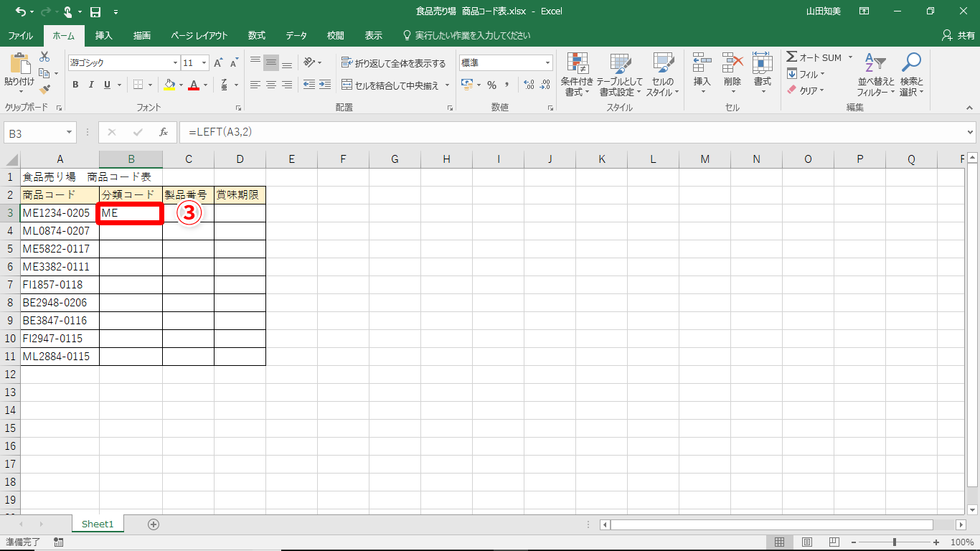The image size is (980, 551).
Task: Open the Data (データ) tab
Action: [296, 35]
